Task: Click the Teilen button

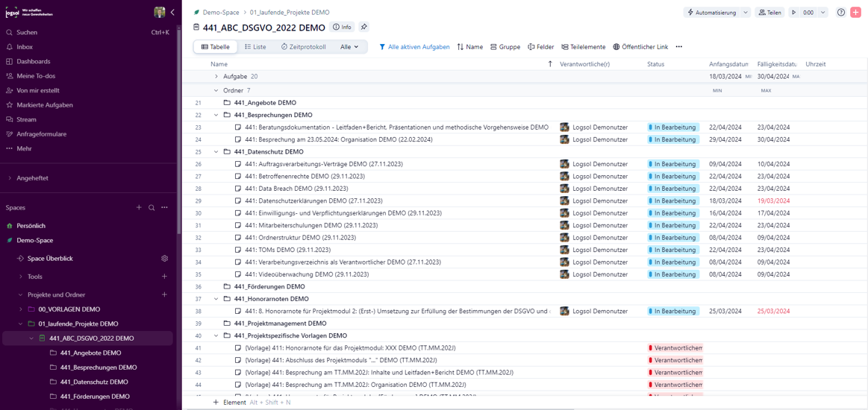Action: 769,13
